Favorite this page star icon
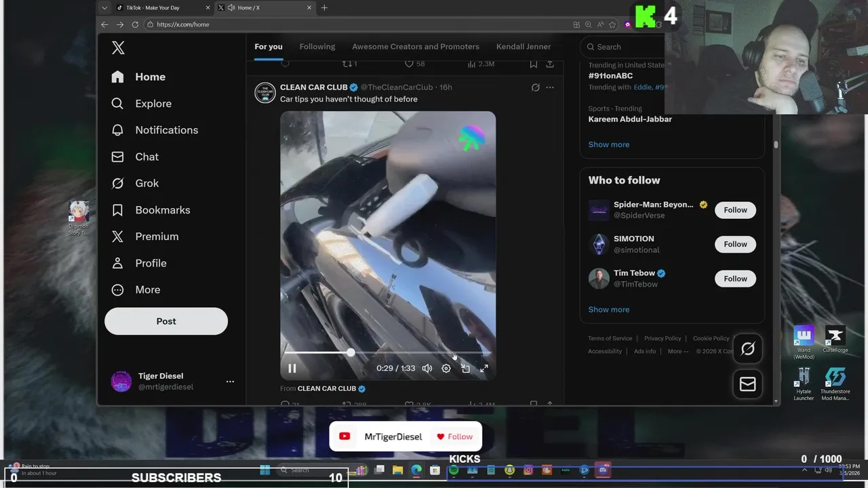868x488 pixels. pos(612,24)
